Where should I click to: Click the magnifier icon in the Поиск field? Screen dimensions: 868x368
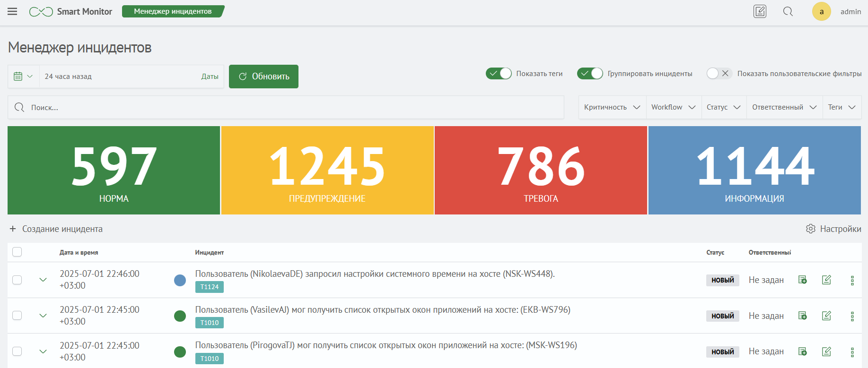[19, 107]
